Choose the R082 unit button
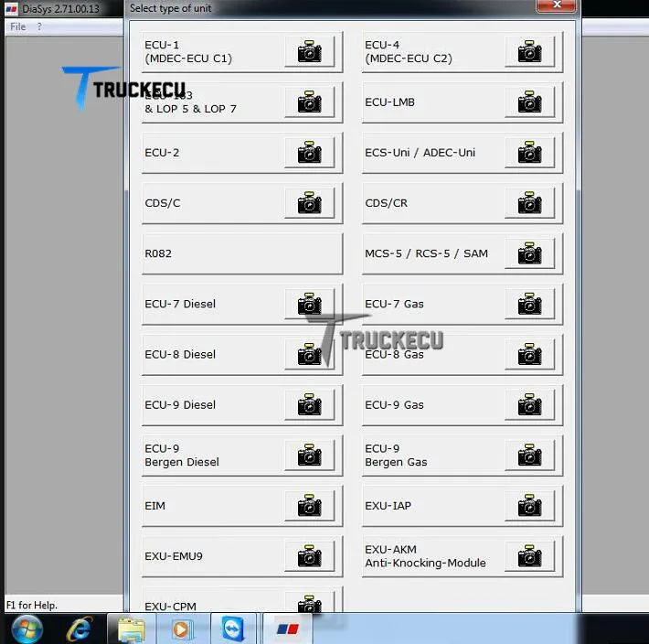This screenshot has height=644, width=649. (x=242, y=254)
